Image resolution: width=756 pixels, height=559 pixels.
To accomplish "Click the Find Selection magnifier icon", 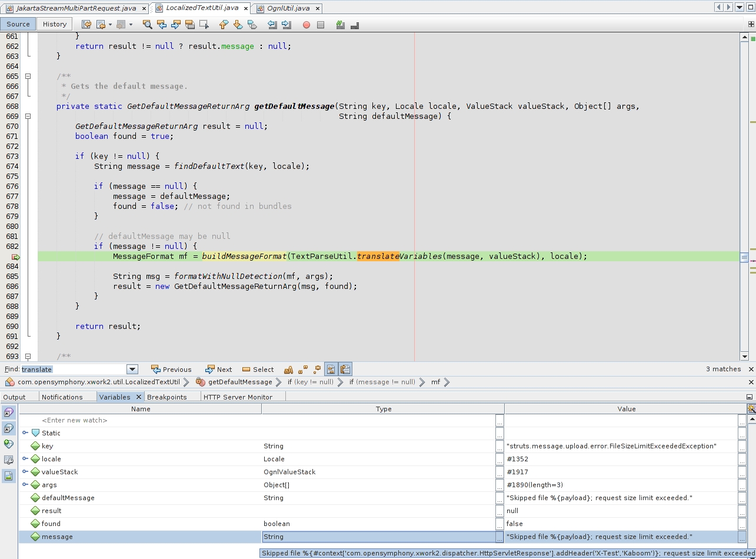I will [x=147, y=25].
